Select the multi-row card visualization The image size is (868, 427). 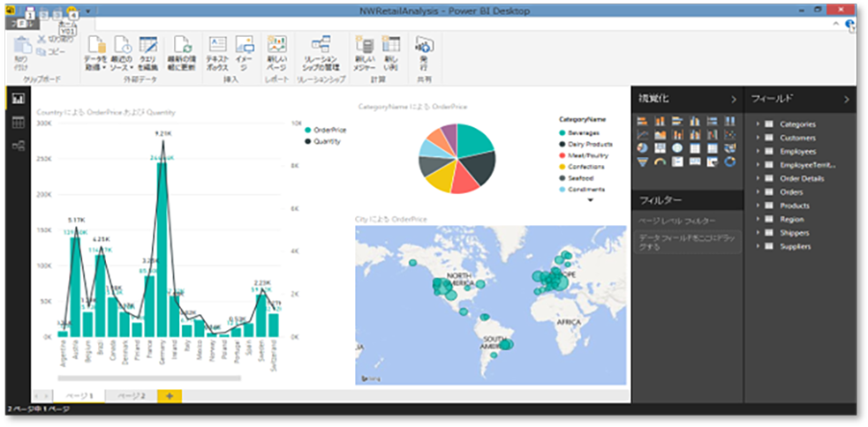pos(677,161)
